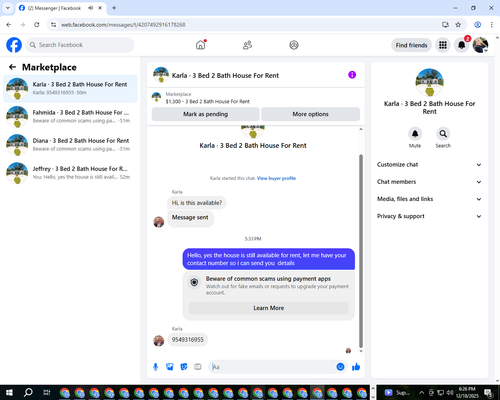The width and height of the screenshot is (500, 400).
Task: Mute this chat with the bell icon
Action: click(415, 134)
